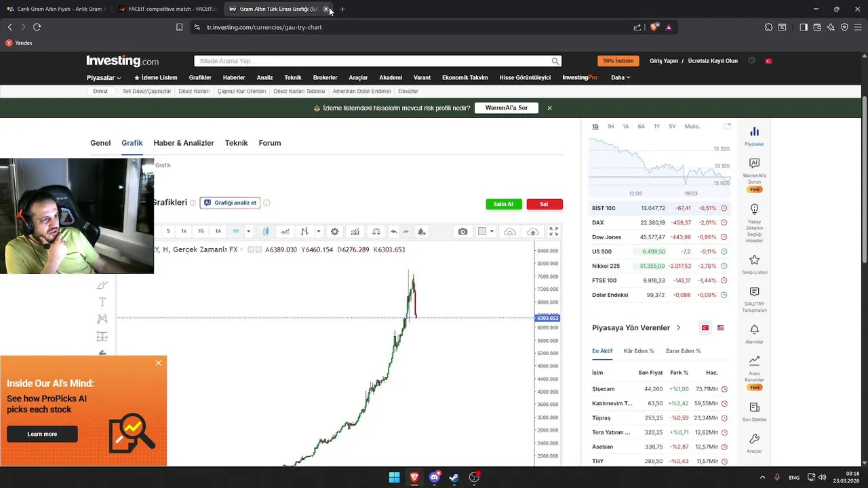
Task: Select the text tool on chart sidebar
Action: pos(102,302)
